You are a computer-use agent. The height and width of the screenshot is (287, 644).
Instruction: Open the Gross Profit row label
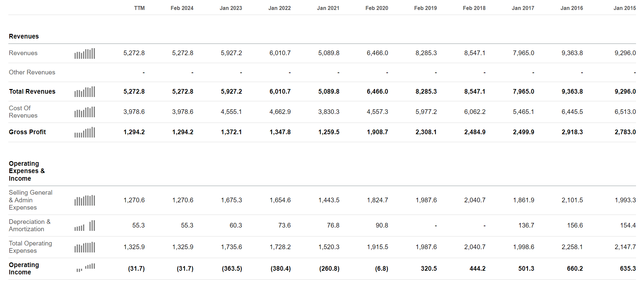pyautogui.click(x=27, y=132)
